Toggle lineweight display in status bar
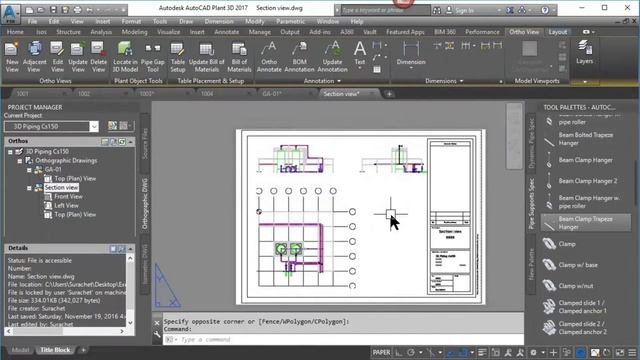 coord(482,353)
